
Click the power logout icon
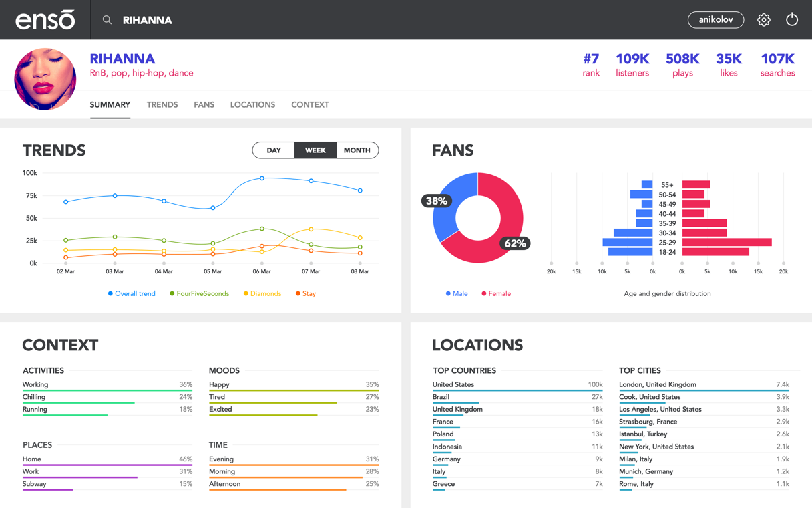pyautogui.click(x=791, y=20)
